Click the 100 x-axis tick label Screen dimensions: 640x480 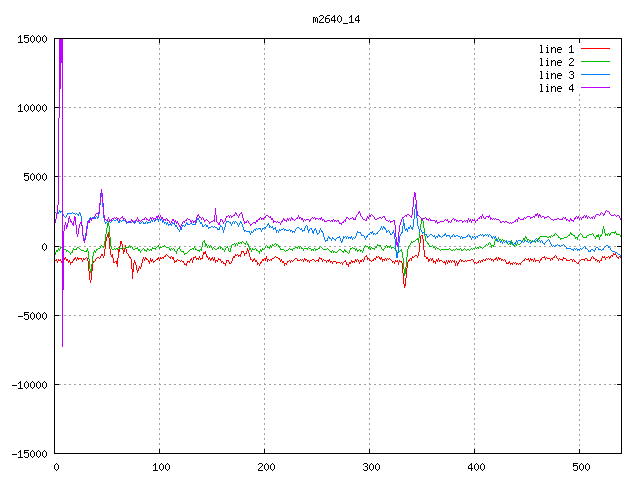click(160, 466)
